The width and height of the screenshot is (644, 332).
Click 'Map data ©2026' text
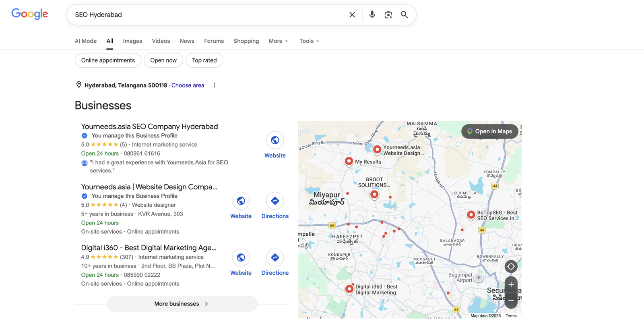[x=486, y=316]
